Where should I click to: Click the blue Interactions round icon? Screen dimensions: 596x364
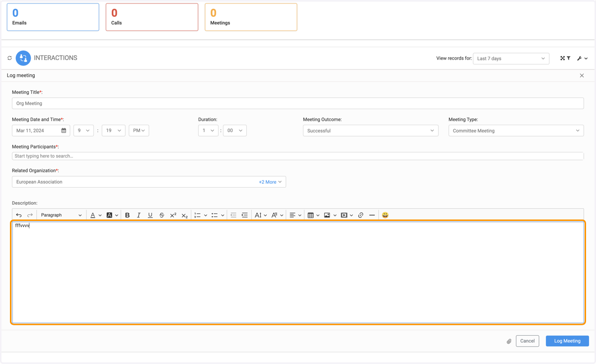(x=23, y=58)
